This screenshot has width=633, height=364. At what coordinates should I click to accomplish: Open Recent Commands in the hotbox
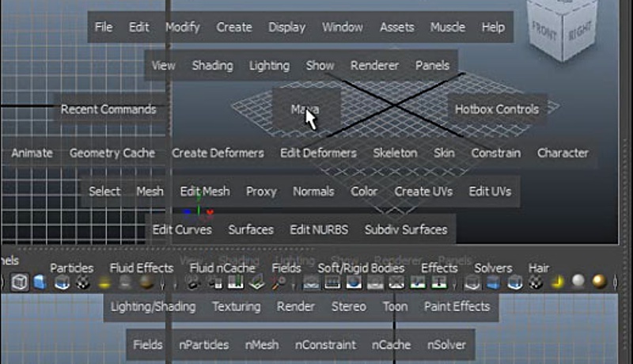(x=108, y=109)
